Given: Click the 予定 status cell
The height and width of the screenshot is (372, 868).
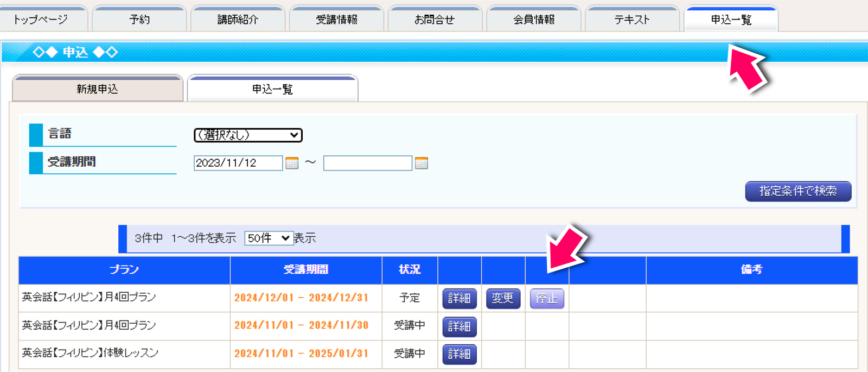Looking at the screenshot, I should (410, 298).
